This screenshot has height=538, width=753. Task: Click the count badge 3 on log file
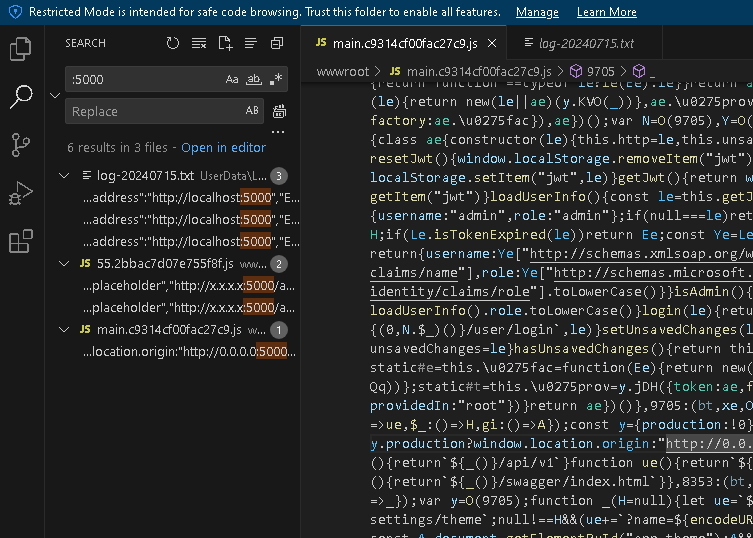click(x=279, y=176)
